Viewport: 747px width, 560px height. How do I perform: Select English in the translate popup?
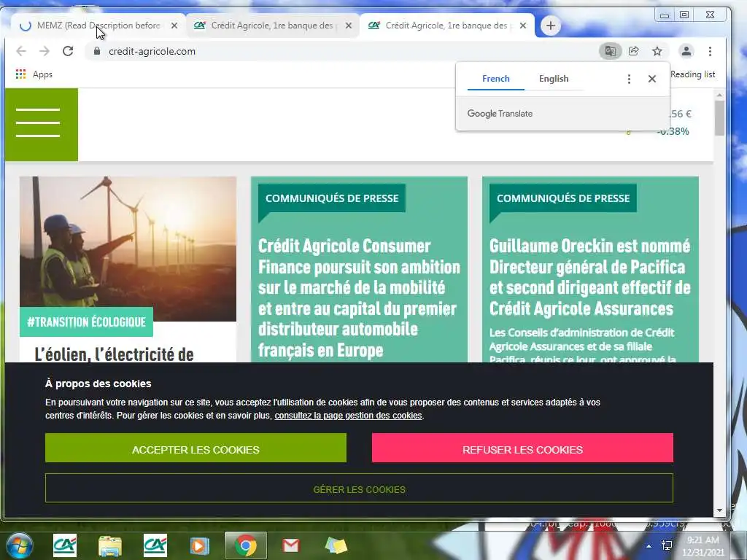click(x=554, y=79)
